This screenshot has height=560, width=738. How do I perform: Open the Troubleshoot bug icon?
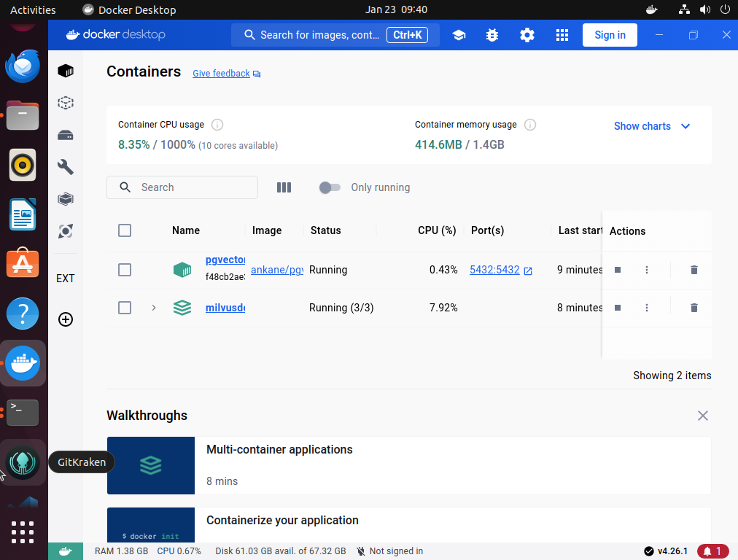pos(492,35)
